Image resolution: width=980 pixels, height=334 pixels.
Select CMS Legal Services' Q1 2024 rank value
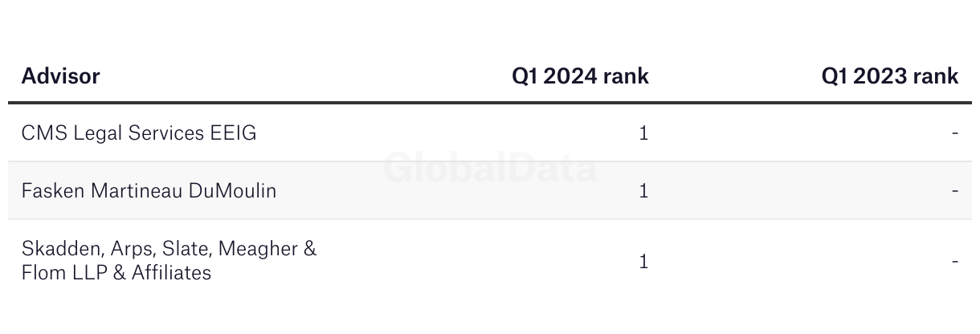coord(643,133)
